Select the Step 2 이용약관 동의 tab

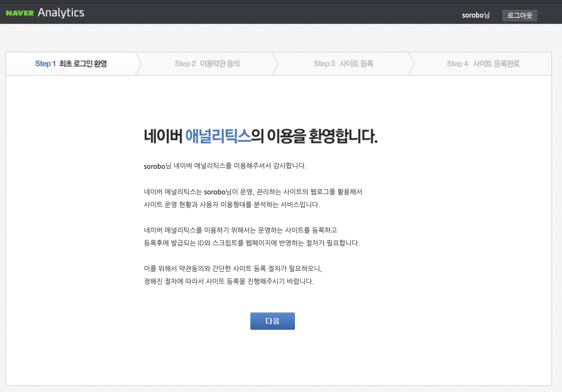pyautogui.click(x=207, y=64)
